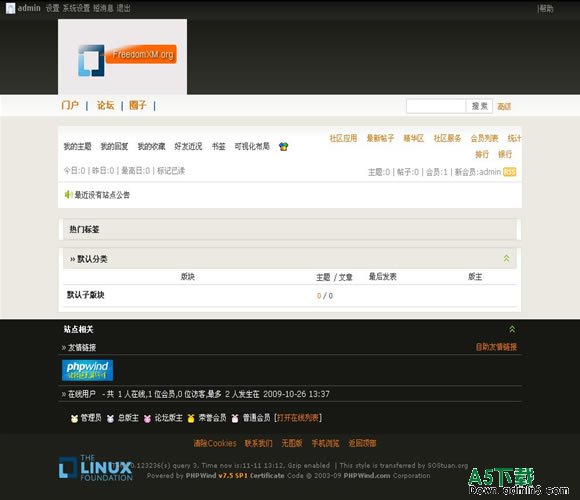The height and width of the screenshot is (500, 580).
Task: Click admin username in top bar
Action: pyautogui.click(x=29, y=8)
